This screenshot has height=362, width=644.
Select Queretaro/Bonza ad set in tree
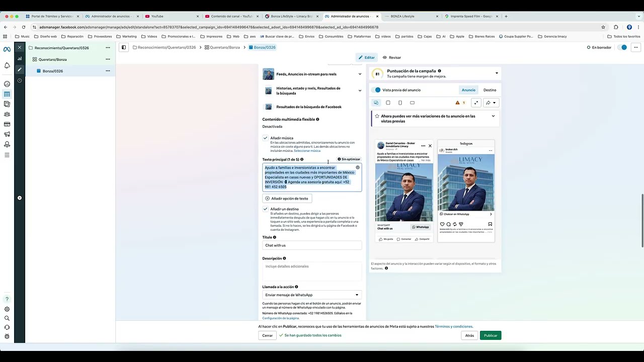tap(52, 59)
